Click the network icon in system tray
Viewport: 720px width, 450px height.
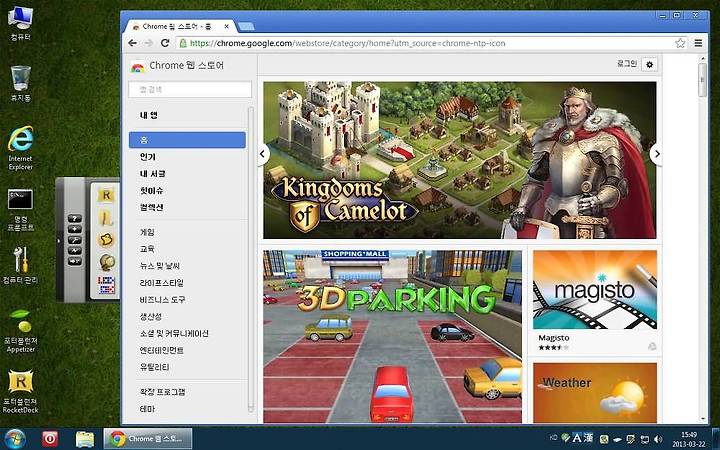tap(645, 439)
